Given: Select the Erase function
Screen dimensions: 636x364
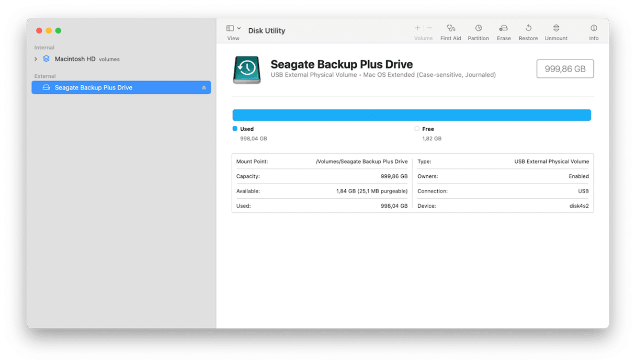Looking at the screenshot, I should click(x=503, y=31).
